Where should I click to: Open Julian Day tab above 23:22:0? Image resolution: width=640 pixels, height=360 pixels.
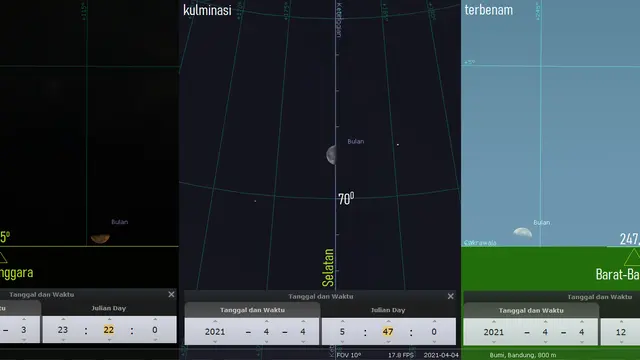109,308
